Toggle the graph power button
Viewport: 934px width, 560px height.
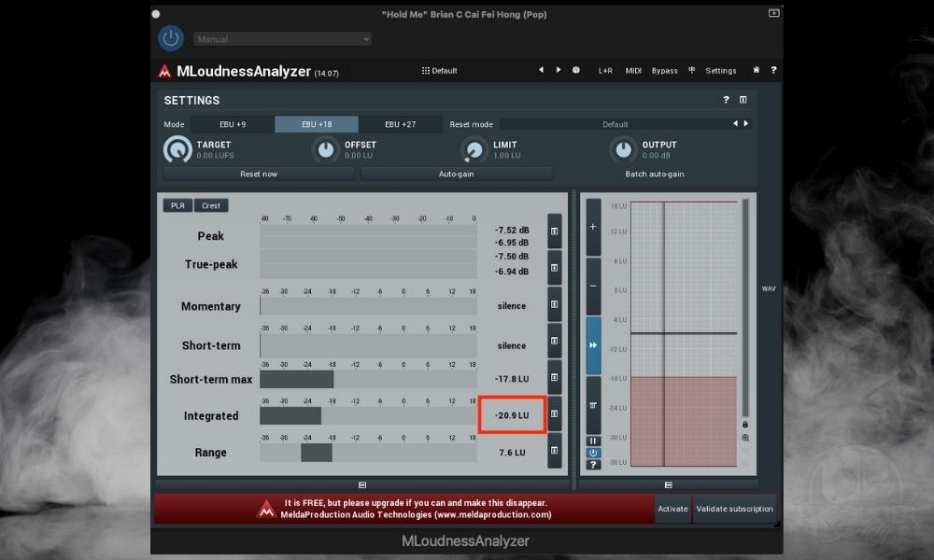(593, 453)
